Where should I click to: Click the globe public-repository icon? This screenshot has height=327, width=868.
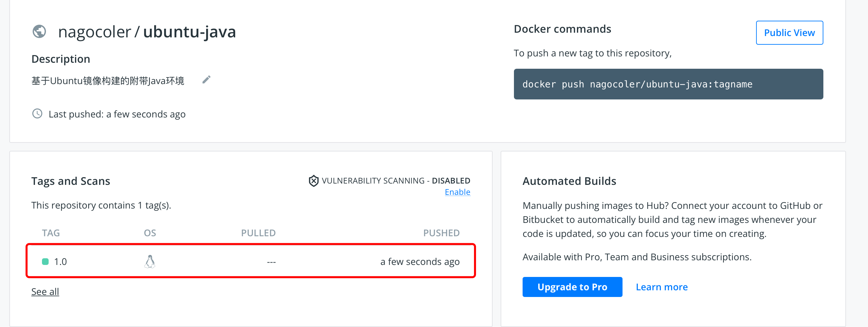(x=39, y=32)
